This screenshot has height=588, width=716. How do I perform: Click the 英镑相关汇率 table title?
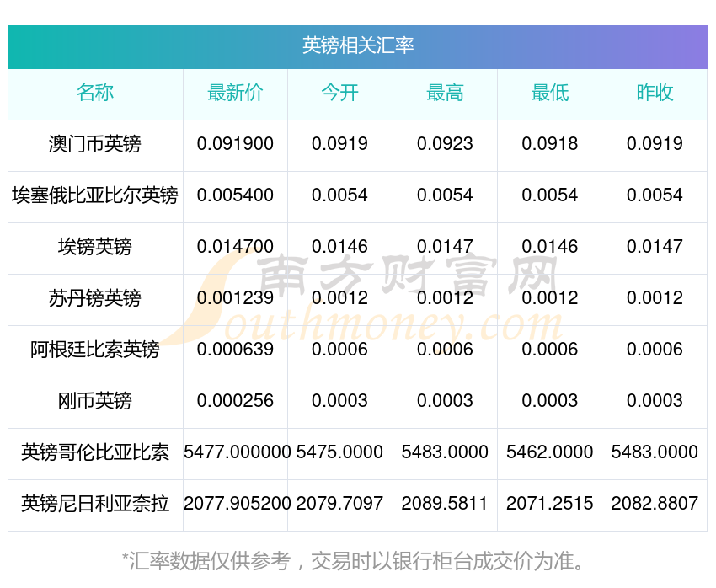coord(357,45)
